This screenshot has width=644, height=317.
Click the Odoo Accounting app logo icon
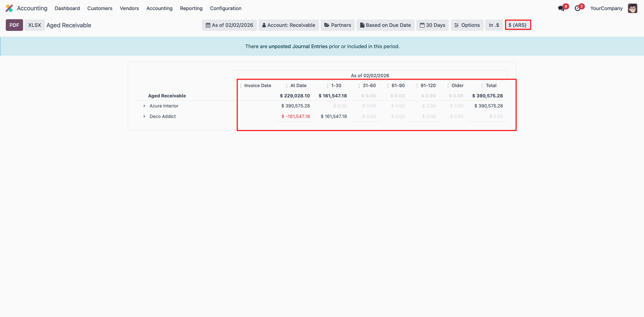pyautogui.click(x=9, y=8)
